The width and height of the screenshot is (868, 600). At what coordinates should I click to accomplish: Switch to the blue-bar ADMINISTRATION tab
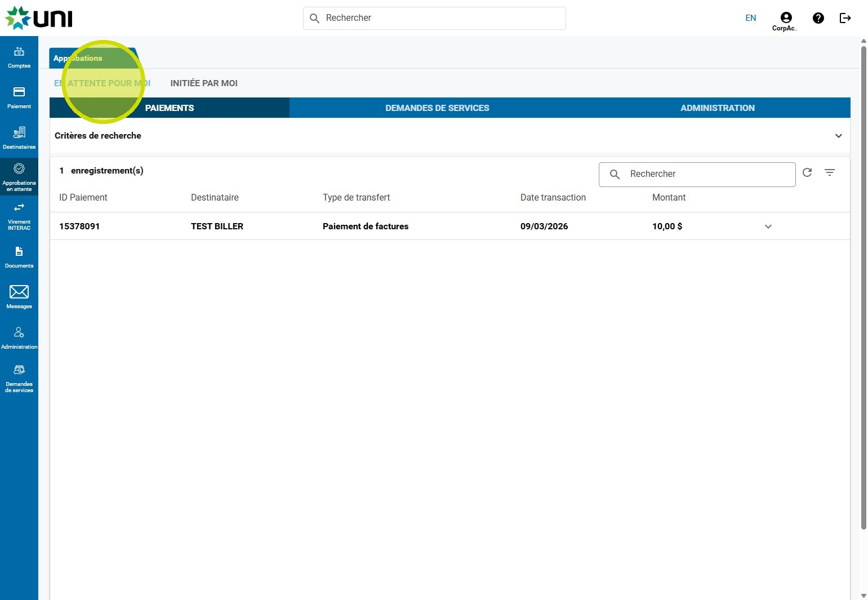pos(718,108)
